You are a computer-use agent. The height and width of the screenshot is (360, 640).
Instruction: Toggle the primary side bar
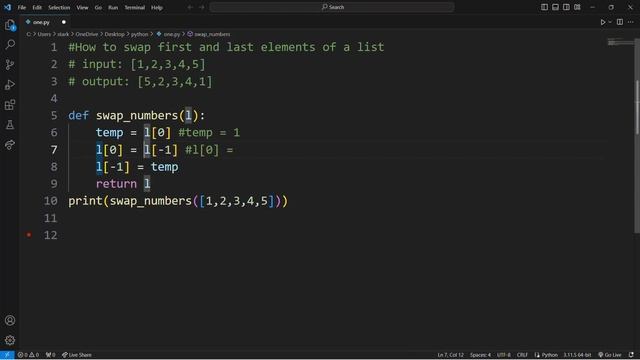pos(544,7)
